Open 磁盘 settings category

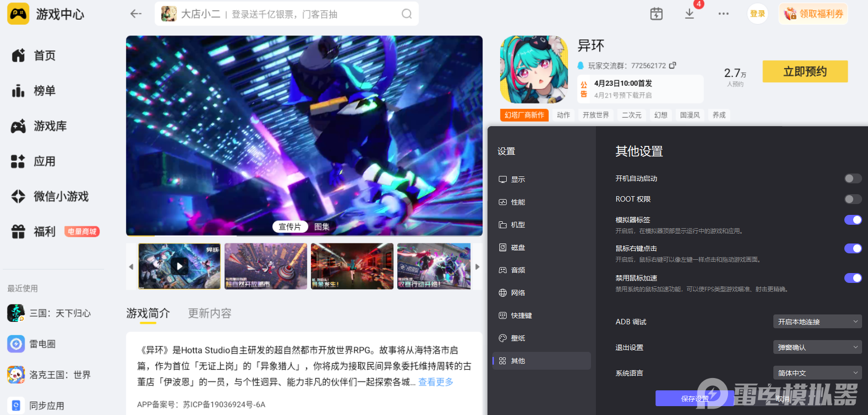click(542, 247)
